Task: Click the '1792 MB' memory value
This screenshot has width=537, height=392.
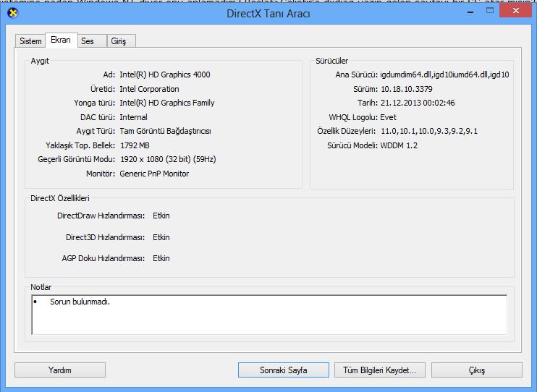Action: click(x=135, y=145)
